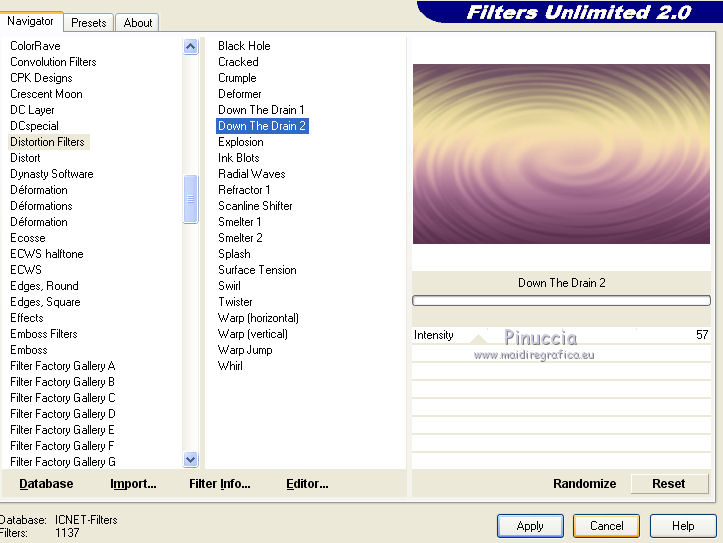This screenshot has width=723, height=543.
Task: Select Down The Drain 2 in the filter list
Action: click(262, 126)
